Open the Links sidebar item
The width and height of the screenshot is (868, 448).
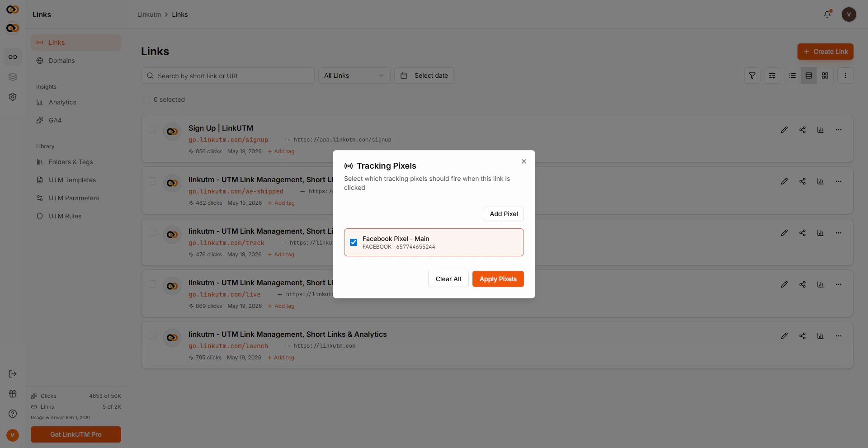pos(76,42)
